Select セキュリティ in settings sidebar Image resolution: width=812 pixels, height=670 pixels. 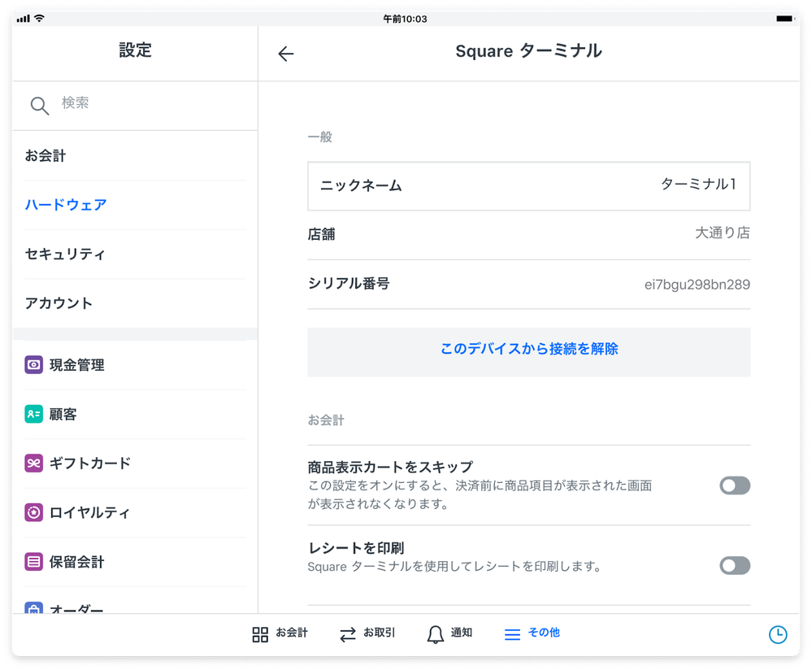click(x=65, y=255)
